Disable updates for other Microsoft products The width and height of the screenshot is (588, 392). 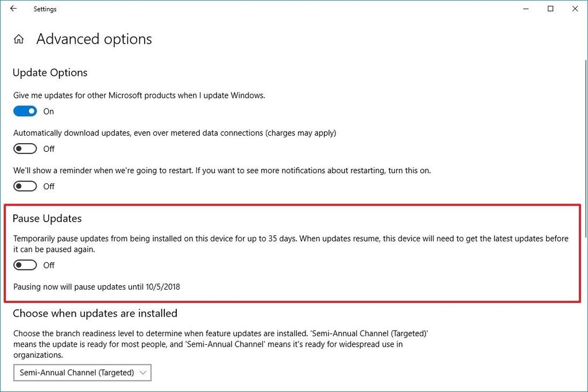[x=25, y=110]
